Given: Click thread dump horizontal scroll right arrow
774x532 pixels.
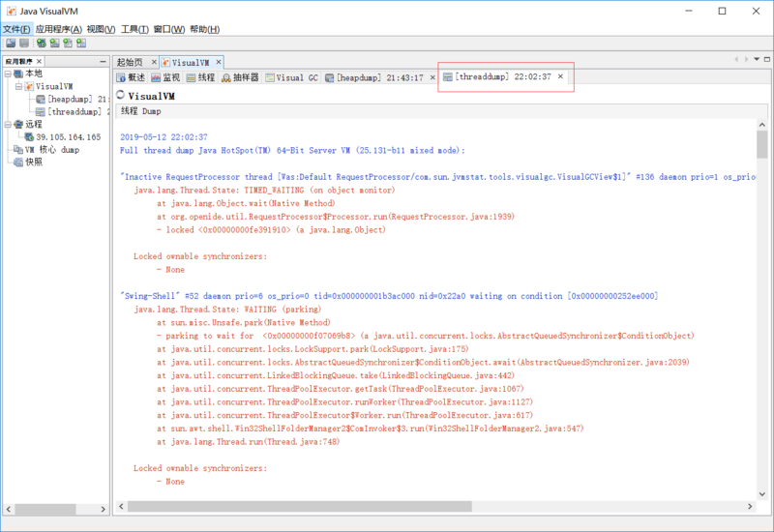Looking at the screenshot, I should click(x=750, y=506).
